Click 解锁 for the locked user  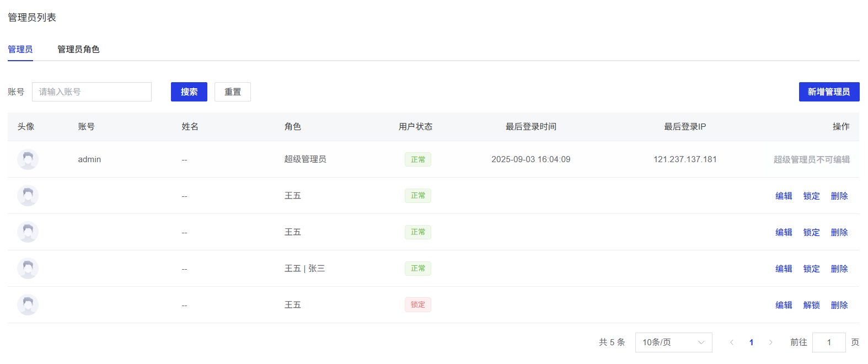(811, 305)
